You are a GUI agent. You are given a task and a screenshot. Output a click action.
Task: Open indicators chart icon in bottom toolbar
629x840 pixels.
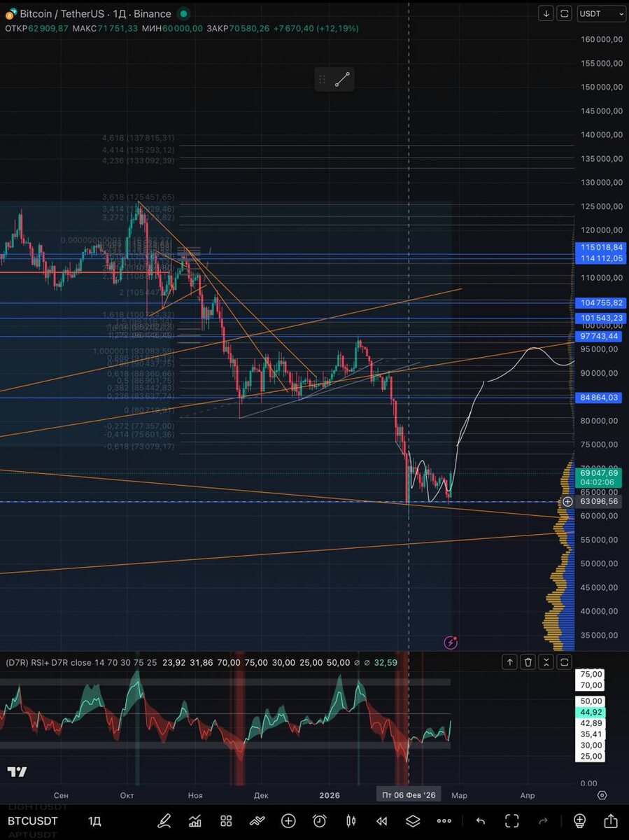click(195, 820)
